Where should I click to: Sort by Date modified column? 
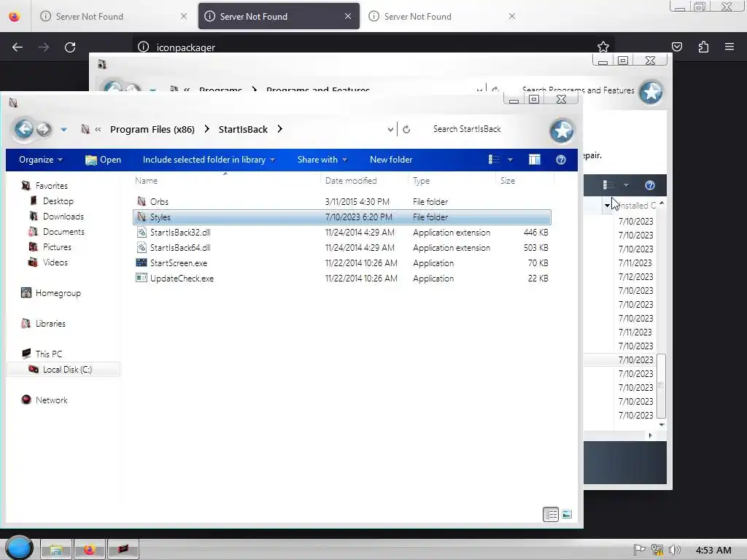(x=364, y=181)
